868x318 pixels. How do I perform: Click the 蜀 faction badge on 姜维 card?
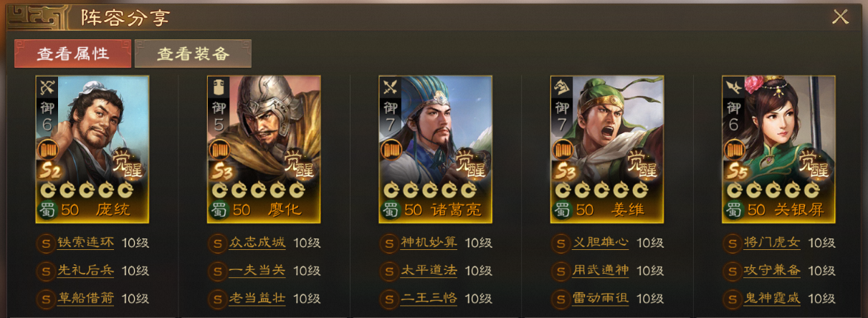point(561,211)
